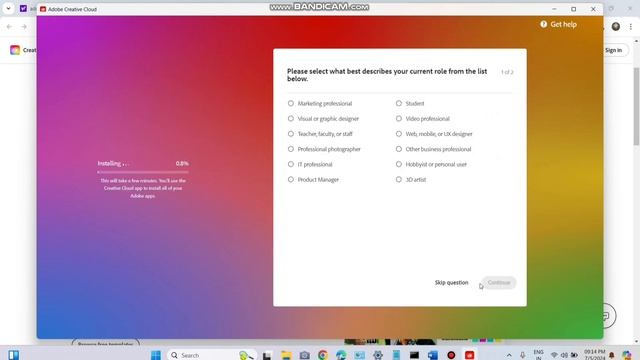Viewport: 640px width, 360px height.
Task: Click the Continue button
Action: [499, 282]
